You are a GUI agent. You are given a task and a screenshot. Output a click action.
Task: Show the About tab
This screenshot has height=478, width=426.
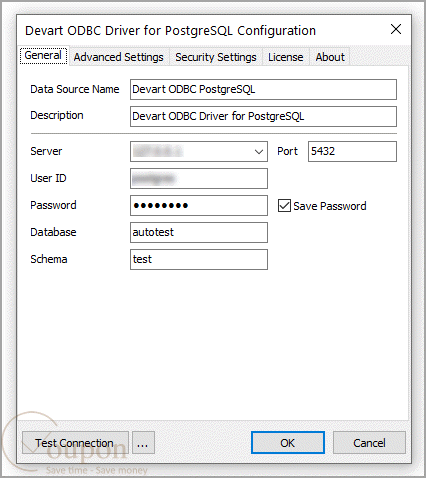[330, 57]
